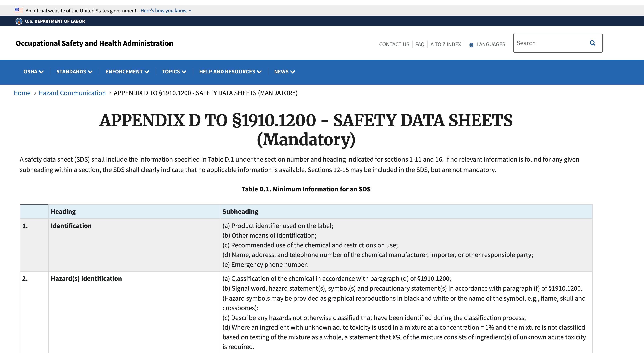Click the globe icon beside Languages
The height and width of the screenshot is (353, 644).
471,45
